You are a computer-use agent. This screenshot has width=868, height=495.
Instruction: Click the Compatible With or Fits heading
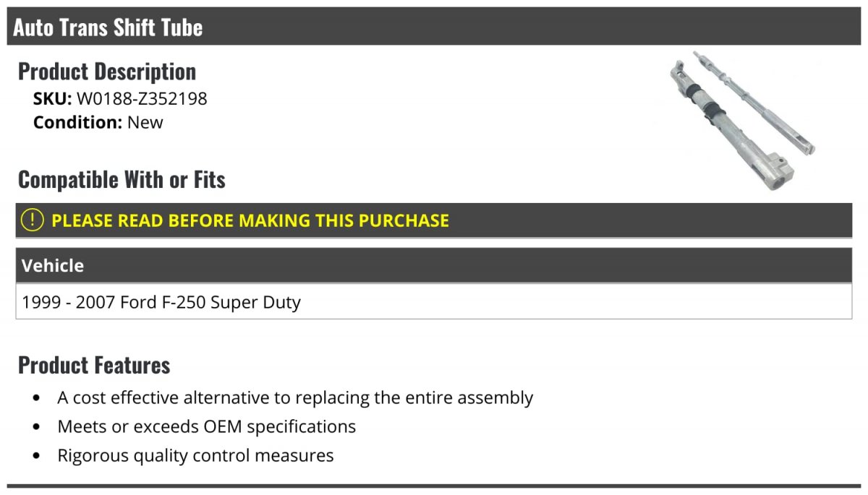tap(122, 179)
